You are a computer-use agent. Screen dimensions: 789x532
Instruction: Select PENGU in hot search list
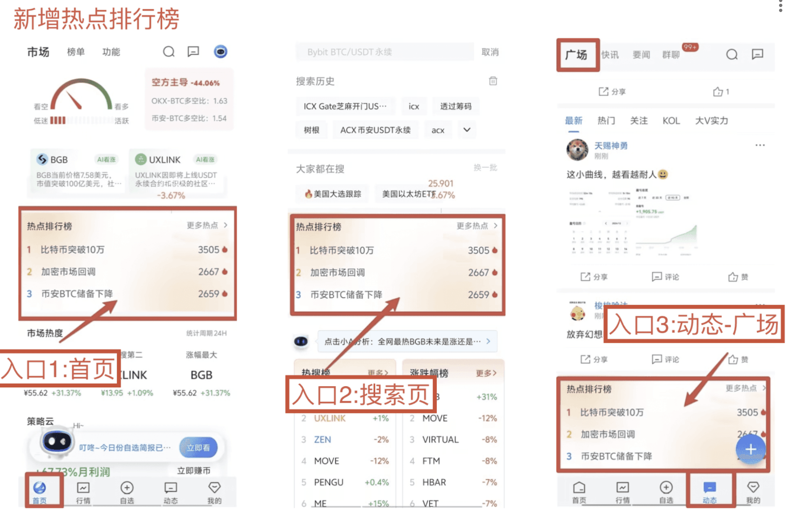click(x=328, y=482)
